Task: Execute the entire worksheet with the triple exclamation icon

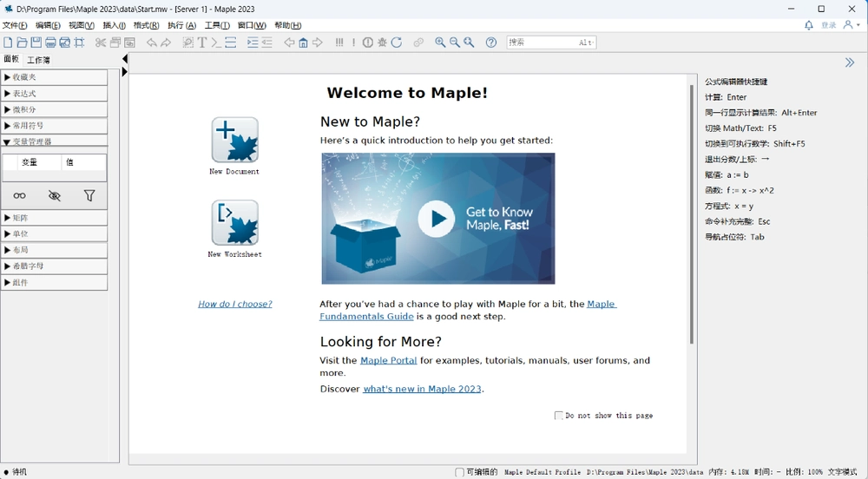Action: pyautogui.click(x=339, y=43)
